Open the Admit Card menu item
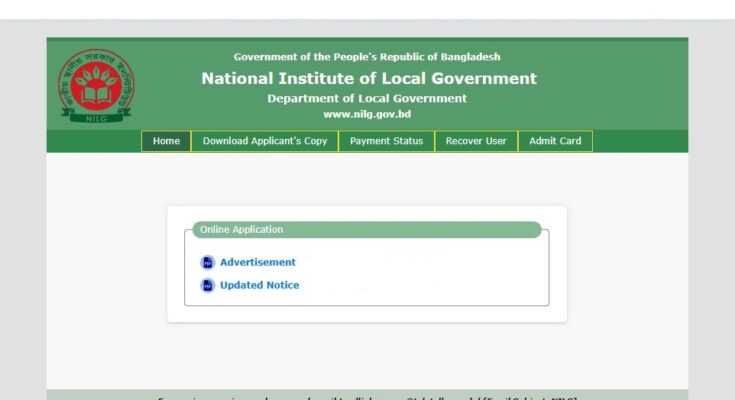 [555, 141]
